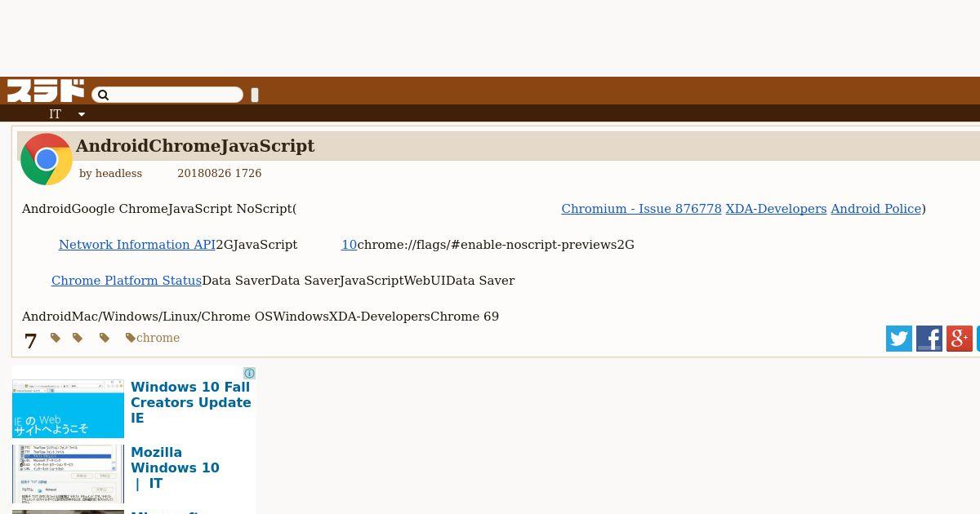Share the story on Facebook
This screenshot has width=980, height=514.
click(929, 339)
